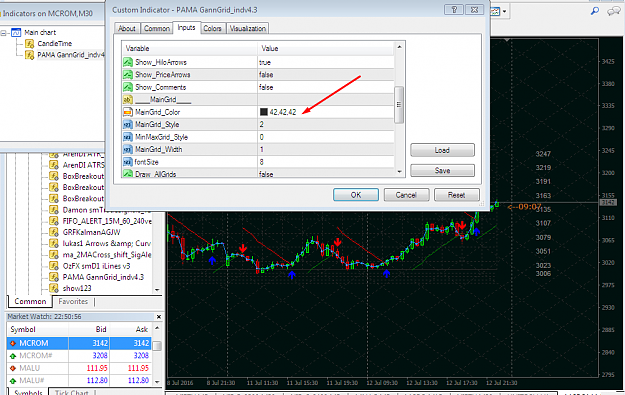
Task: Select Main chart in the Indicators window
Action: [x=40, y=32]
